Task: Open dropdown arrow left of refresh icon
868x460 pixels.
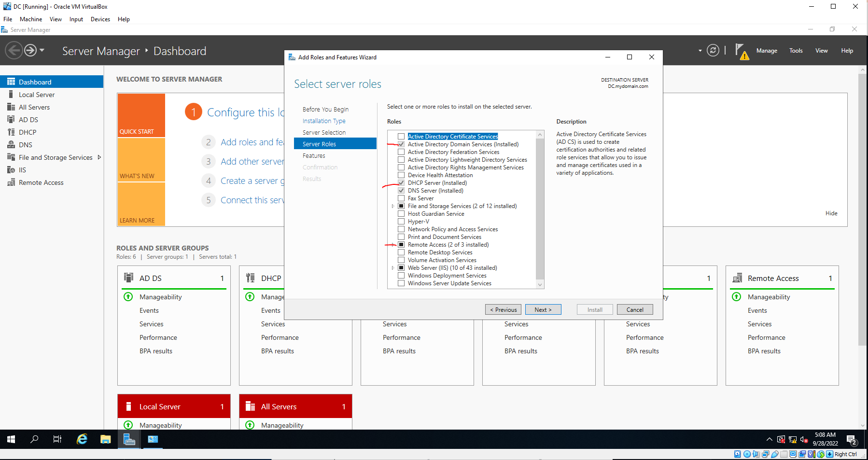Action: [700, 51]
